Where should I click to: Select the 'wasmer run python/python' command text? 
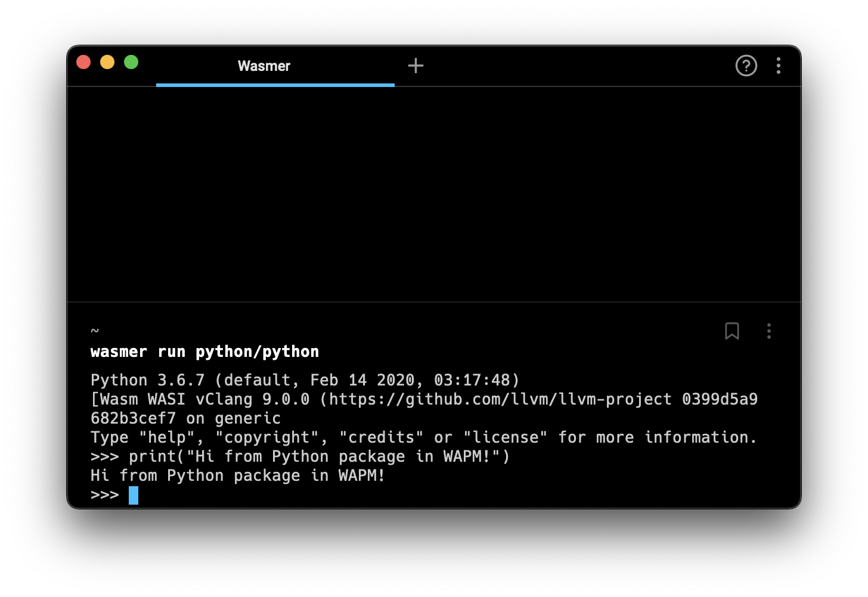pos(204,352)
